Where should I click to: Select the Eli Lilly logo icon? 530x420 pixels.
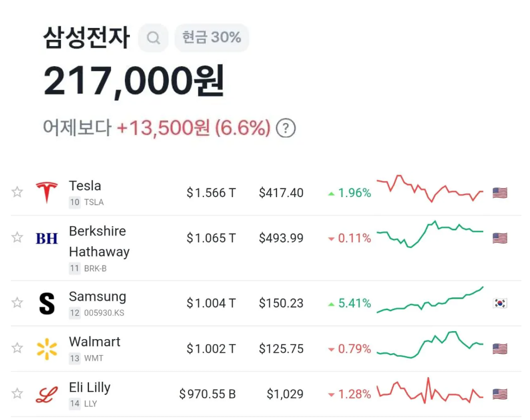tap(47, 394)
